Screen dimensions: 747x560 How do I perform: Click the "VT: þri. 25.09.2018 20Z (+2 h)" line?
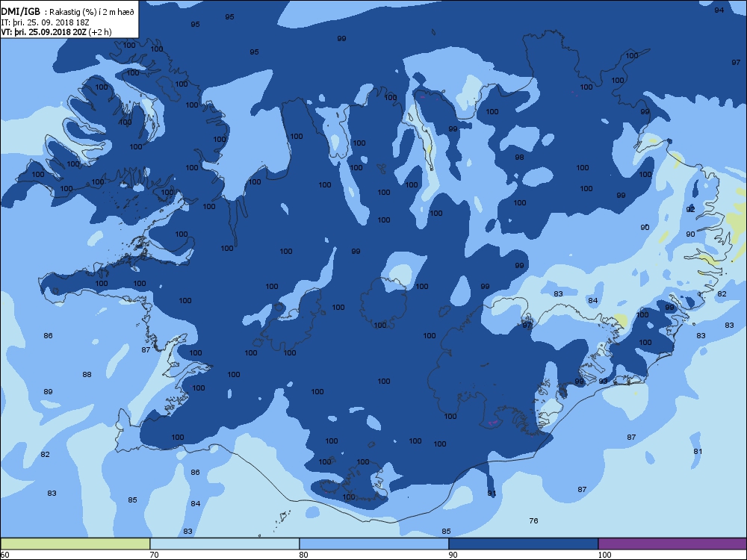coord(56,32)
